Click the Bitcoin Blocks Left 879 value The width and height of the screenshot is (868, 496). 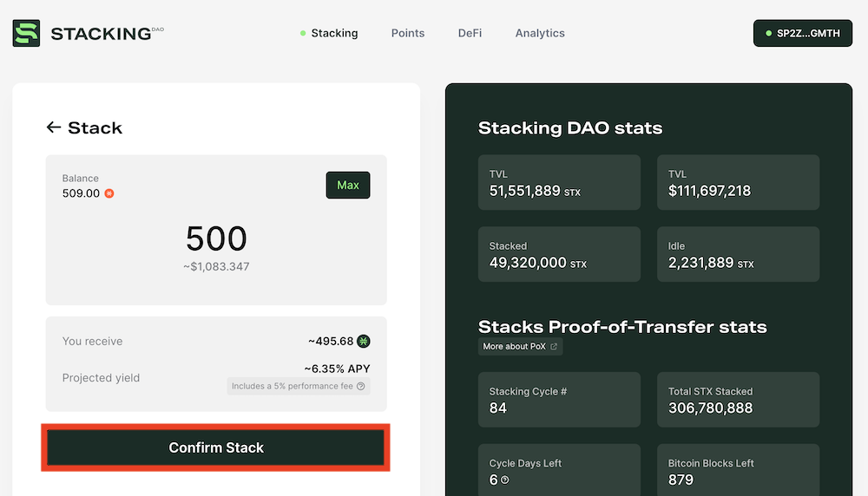coord(681,480)
